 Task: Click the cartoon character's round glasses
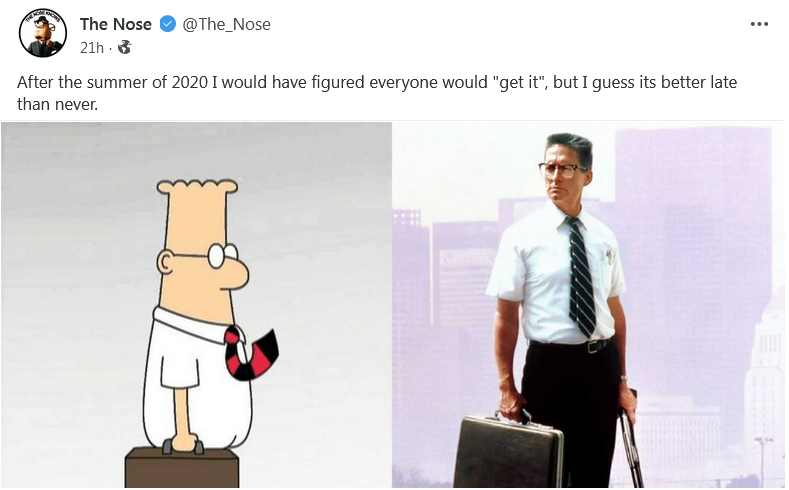[x=223, y=256]
